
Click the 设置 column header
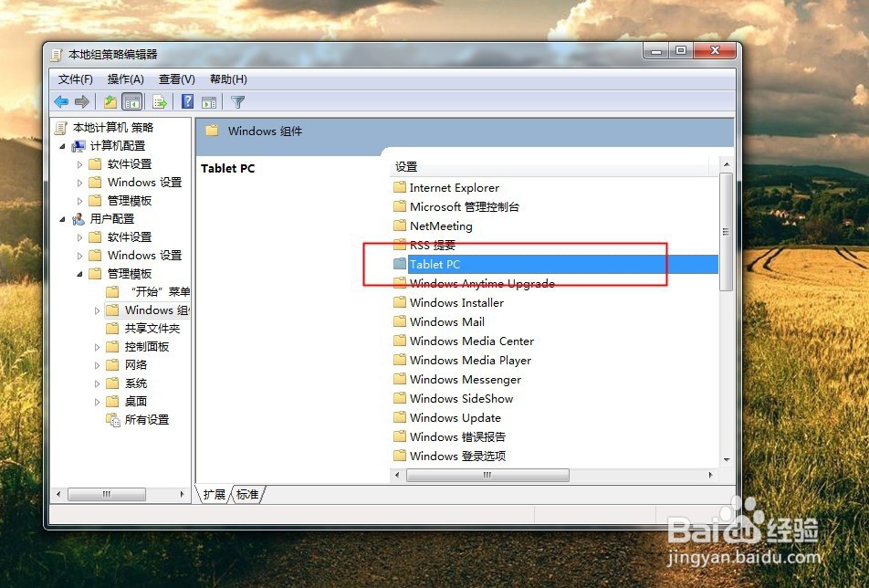coord(551,167)
